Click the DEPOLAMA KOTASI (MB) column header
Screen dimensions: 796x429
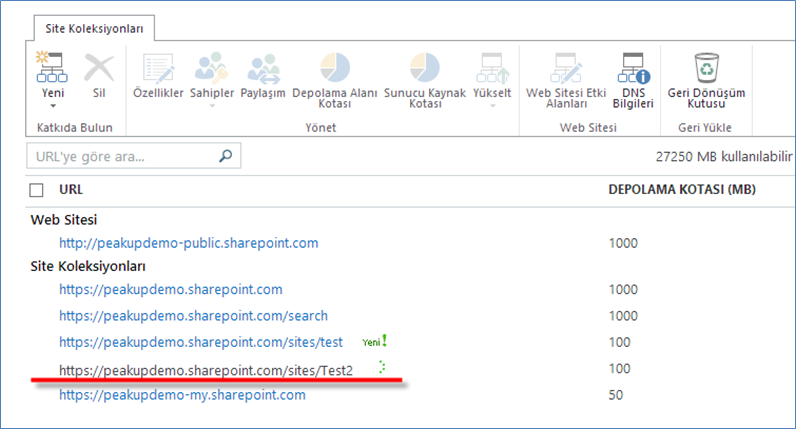(x=682, y=189)
